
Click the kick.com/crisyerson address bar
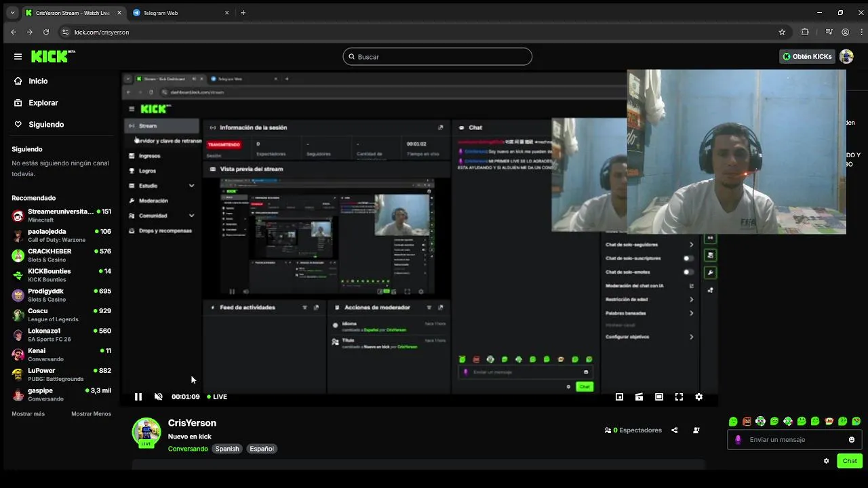coord(420,32)
